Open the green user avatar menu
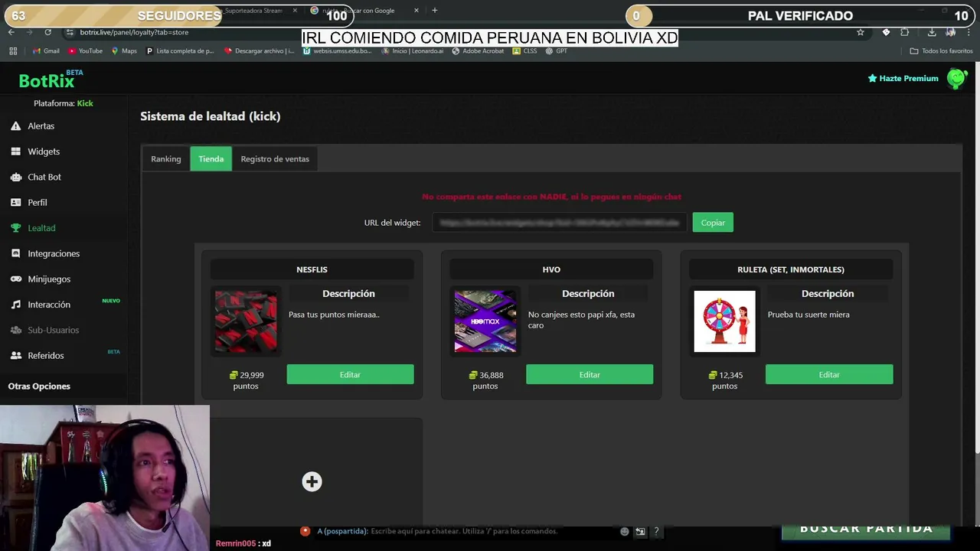This screenshot has height=551, width=980. point(956,78)
